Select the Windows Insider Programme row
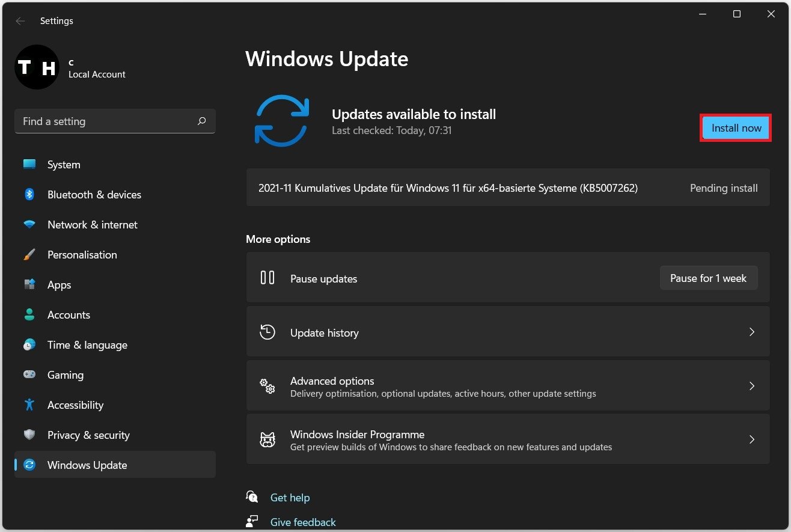 coord(508,439)
